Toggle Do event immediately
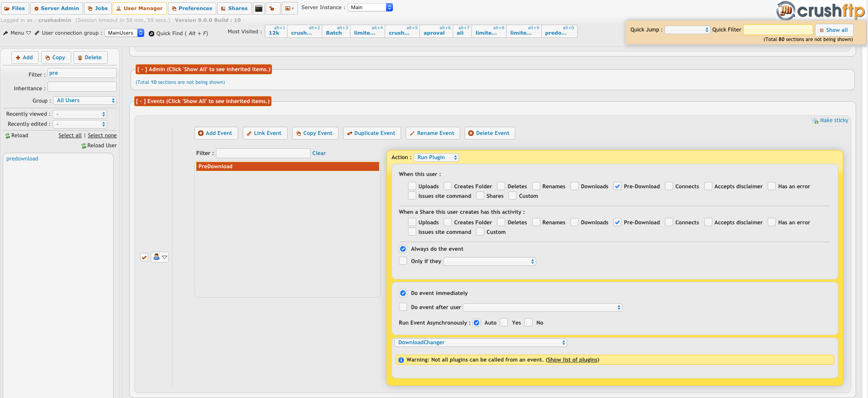868x398 pixels. (x=403, y=293)
